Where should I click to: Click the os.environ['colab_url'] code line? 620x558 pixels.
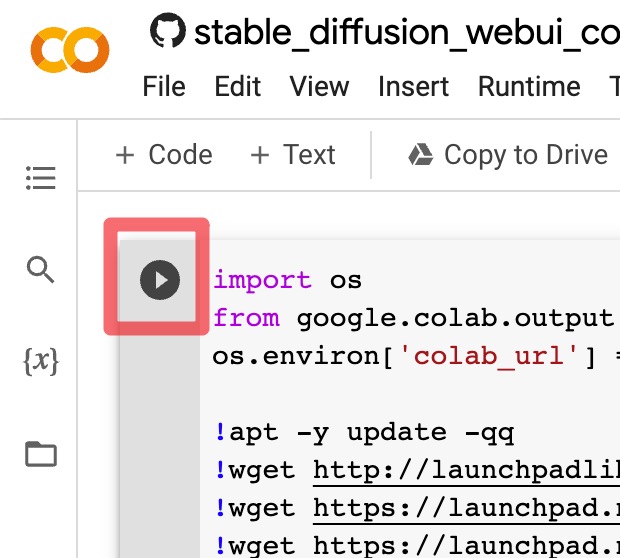coord(416,357)
